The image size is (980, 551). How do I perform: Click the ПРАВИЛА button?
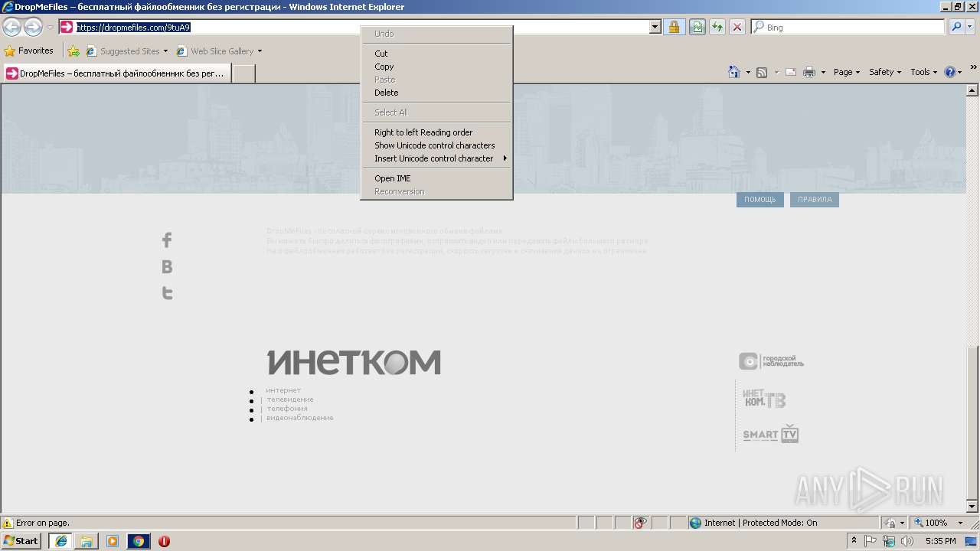[815, 200]
